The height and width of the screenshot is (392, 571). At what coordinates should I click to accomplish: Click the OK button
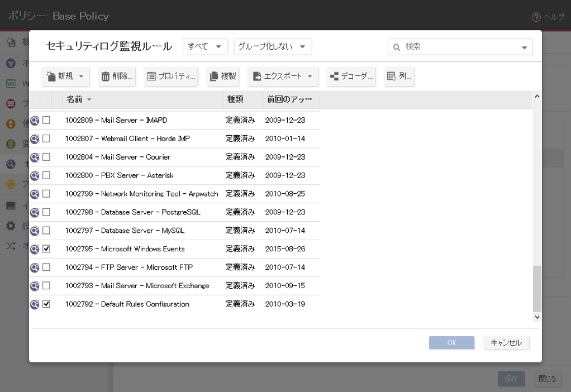(451, 343)
